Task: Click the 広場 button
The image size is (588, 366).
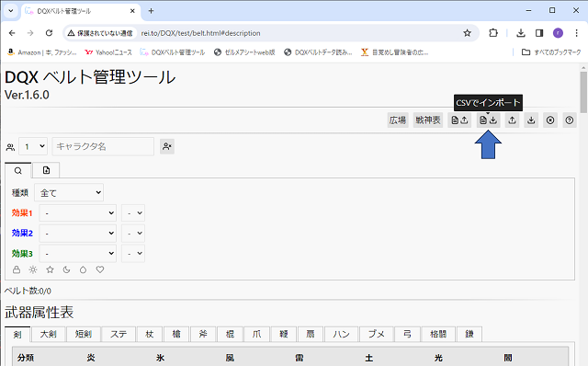Action: point(398,120)
